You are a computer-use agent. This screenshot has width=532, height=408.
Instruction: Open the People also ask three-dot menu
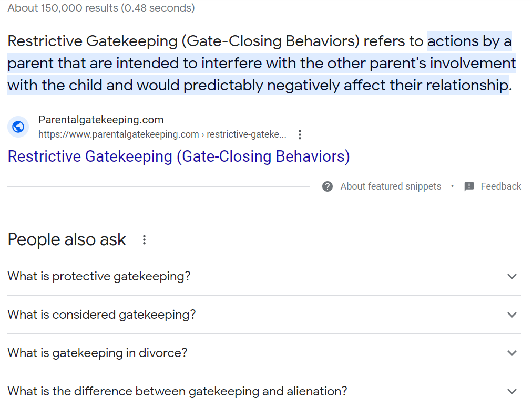[x=144, y=239]
